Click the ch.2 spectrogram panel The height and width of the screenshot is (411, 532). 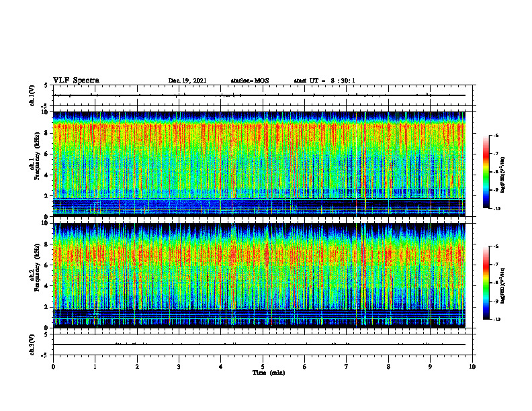[x=259, y=275]
